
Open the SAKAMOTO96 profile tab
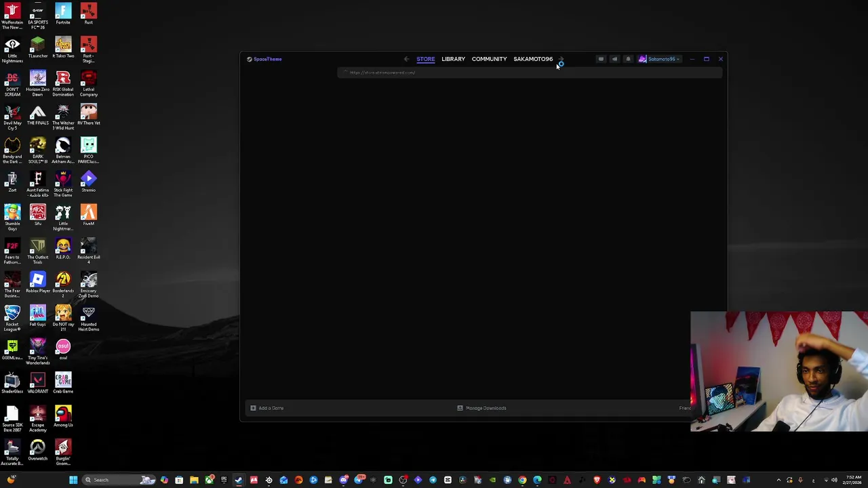[x=533, y=59]
